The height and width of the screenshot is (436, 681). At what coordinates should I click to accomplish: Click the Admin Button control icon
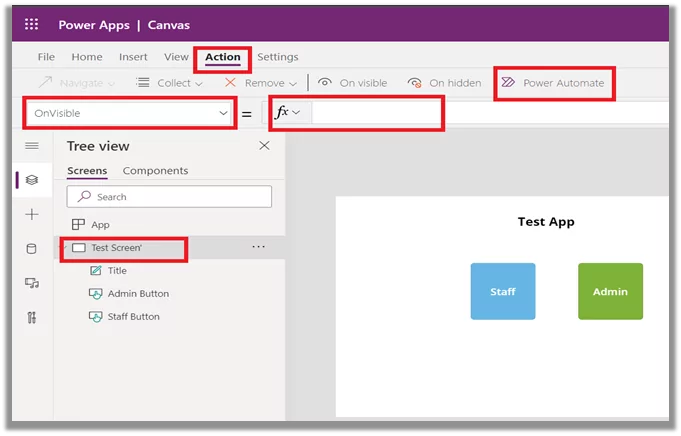[96, 294]
